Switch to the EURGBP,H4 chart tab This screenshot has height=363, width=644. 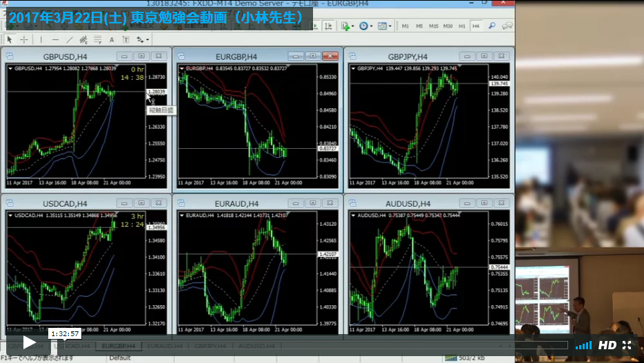click(x=117, y=345)
